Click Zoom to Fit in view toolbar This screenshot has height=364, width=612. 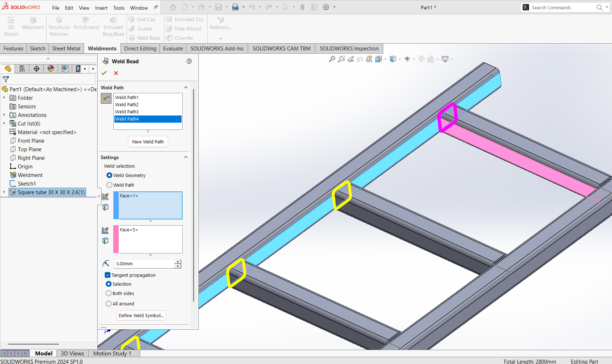click(x=332, y=59)
